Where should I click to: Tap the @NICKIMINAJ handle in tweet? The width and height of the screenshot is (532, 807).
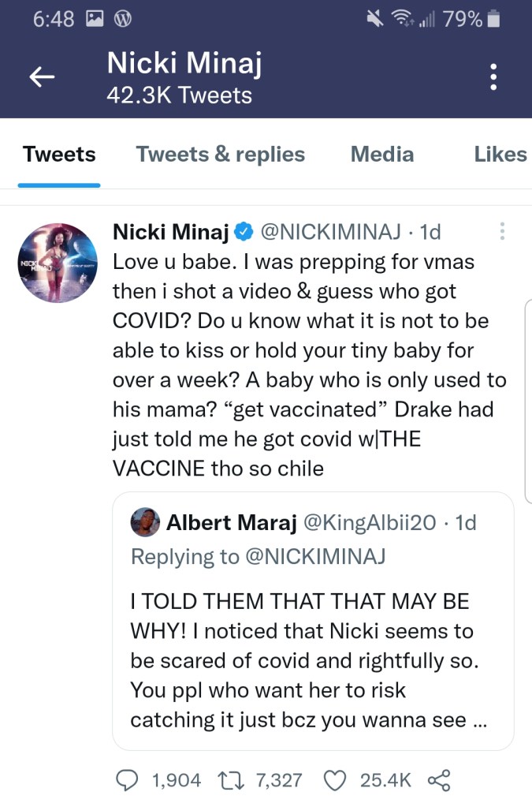(334, 232)
